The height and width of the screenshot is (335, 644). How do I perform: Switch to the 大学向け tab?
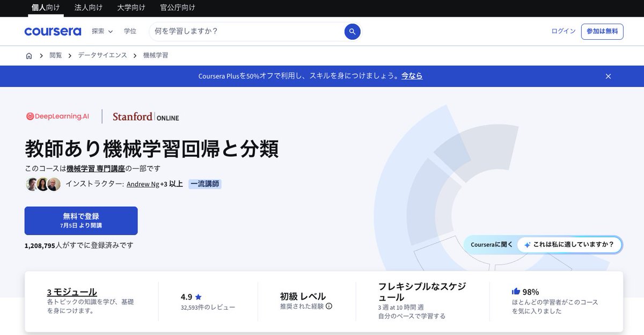point(131,8)
